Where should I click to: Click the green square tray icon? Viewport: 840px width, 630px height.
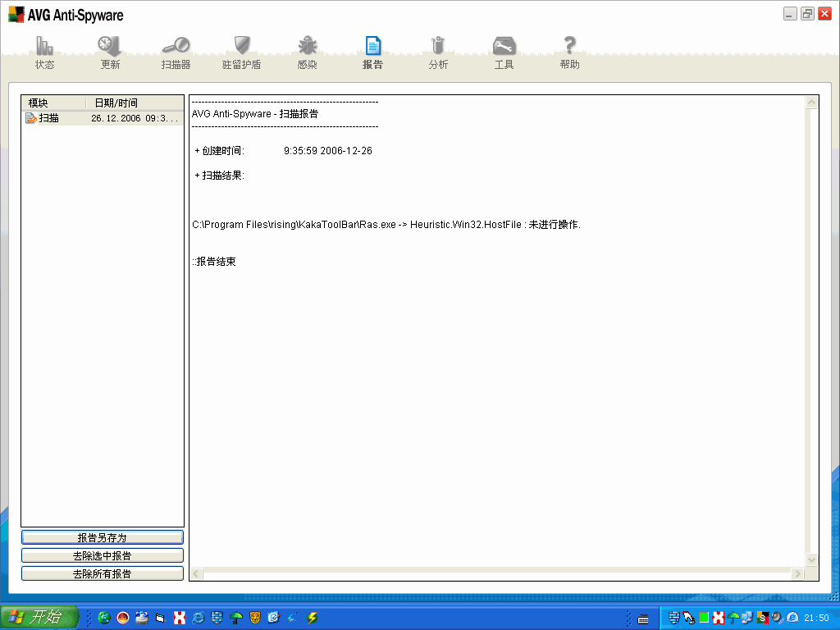tap(704, 618)
